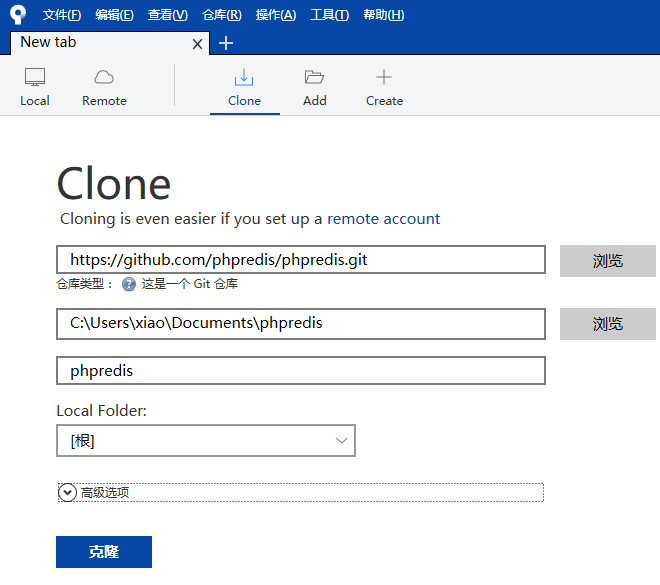Screen dimensions: 660x585
Task: Open the 仓库(R) menu
Action: (222, 15)
